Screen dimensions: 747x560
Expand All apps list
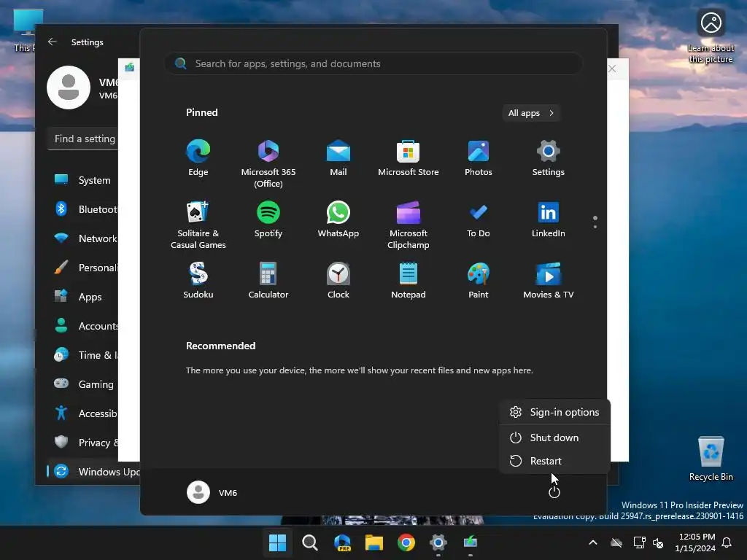point(531,113)
